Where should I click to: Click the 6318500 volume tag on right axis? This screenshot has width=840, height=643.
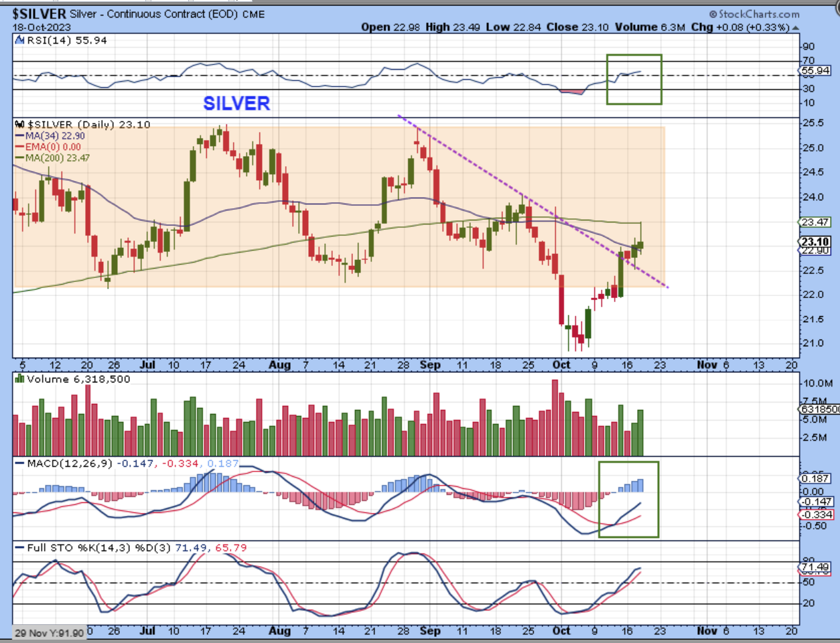pyautogui.click(x=819, y=409)
